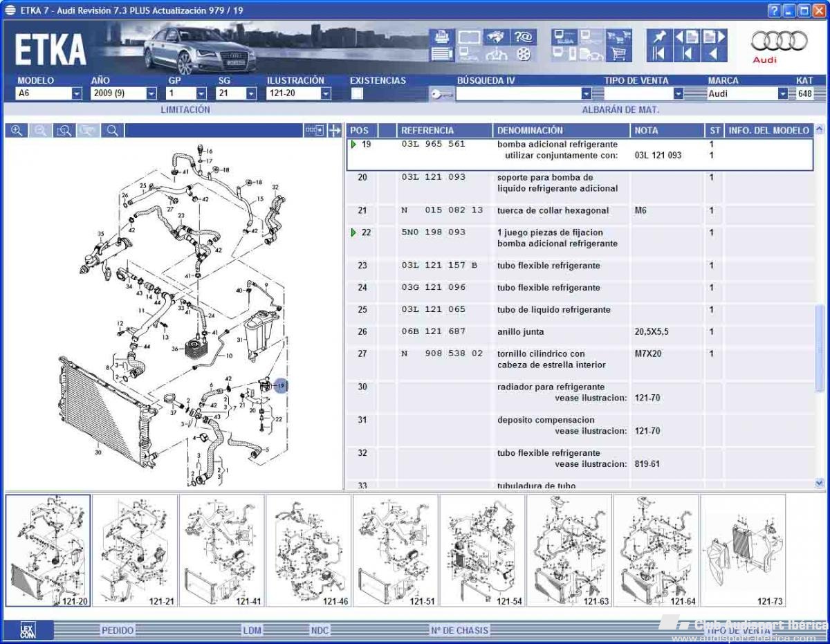Select part reference 06B 121 687
The image size is (830, 644).
[433, 332]
